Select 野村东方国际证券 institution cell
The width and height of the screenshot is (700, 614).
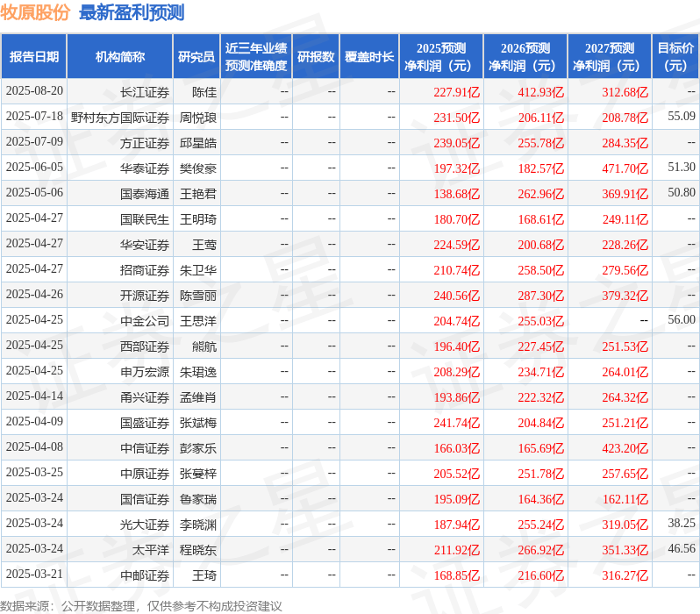point(120,118)
